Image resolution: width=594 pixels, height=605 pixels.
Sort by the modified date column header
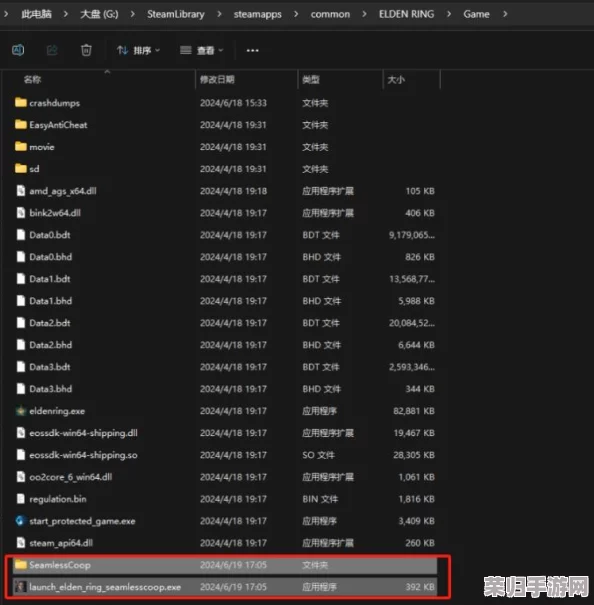[x=217, y=80]
